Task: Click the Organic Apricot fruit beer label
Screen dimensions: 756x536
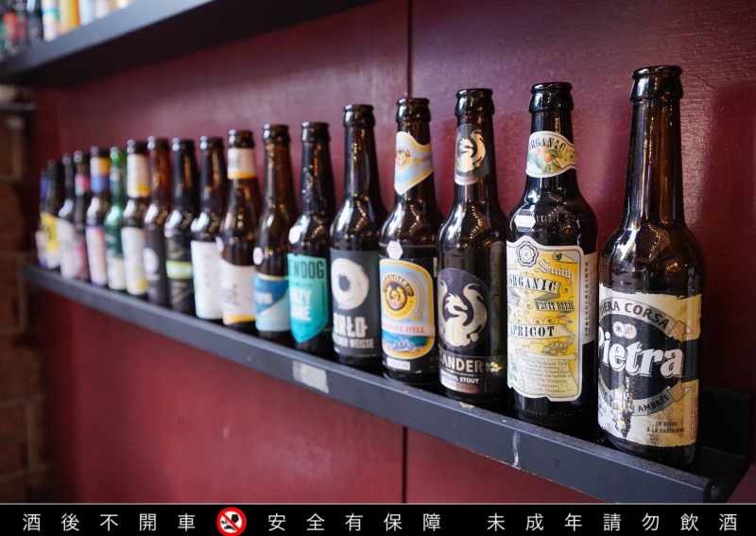Action: (x=551, y=319)
